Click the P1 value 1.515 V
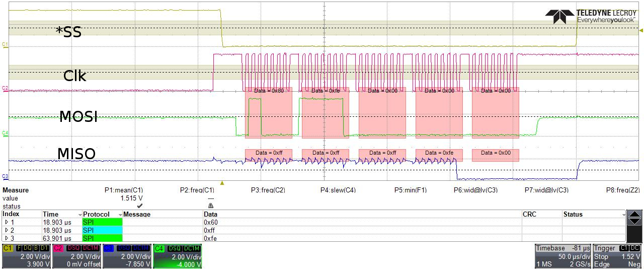This screenshot has width=644, height=269. tap(132, 198)
